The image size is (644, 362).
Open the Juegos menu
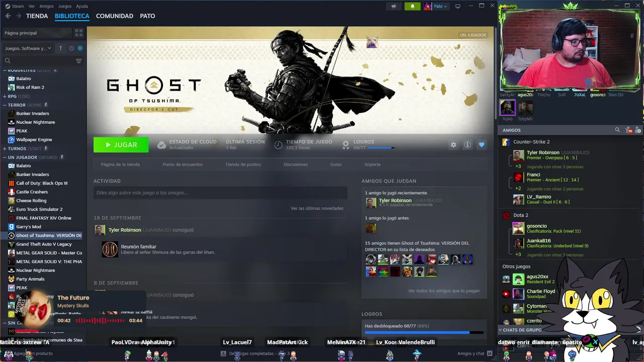(x=65, y=6)
